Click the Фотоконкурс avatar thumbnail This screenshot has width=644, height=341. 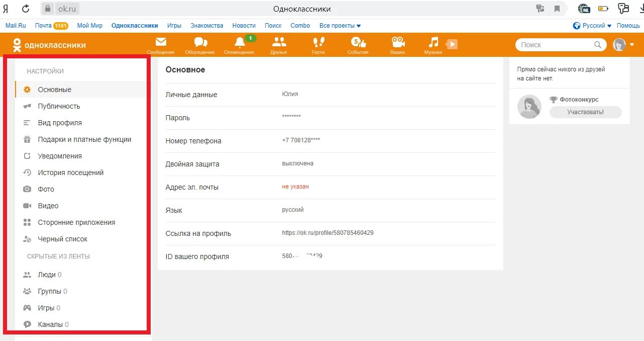[529, 107]
